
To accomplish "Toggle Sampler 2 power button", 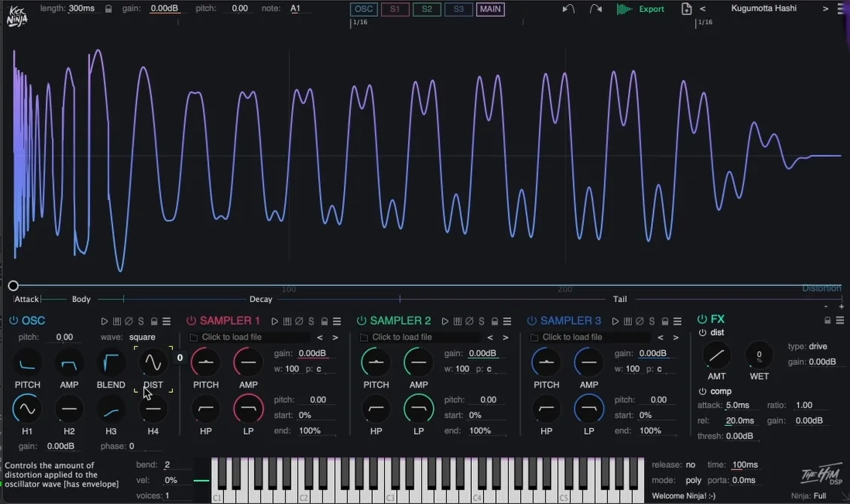I will point(361,320).
